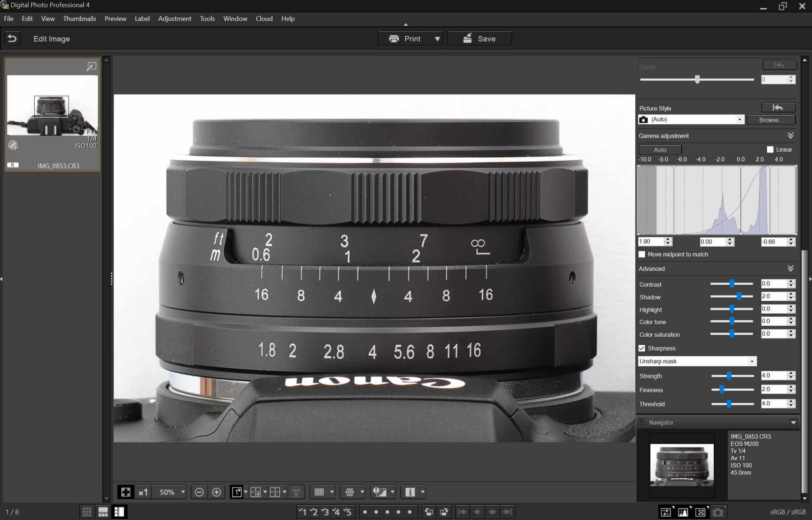Open the Label menu
Screen dimensions: 812x520
tap(142, 19)
